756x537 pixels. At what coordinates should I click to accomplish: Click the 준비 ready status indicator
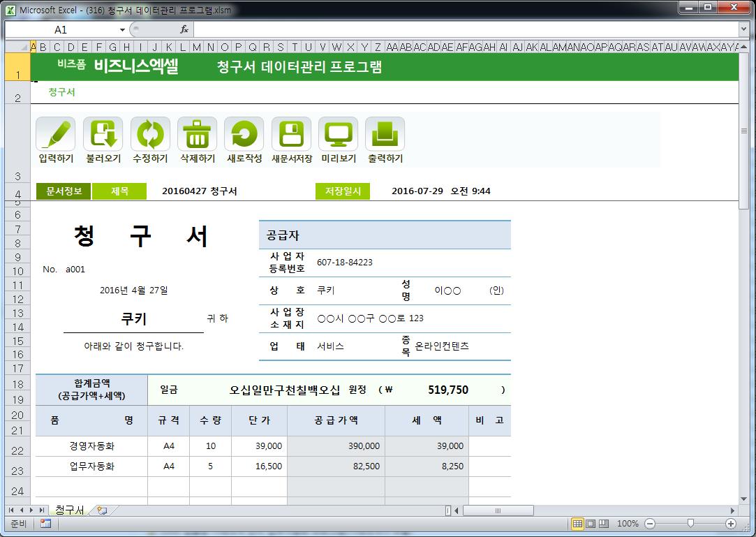pos(18,524)
